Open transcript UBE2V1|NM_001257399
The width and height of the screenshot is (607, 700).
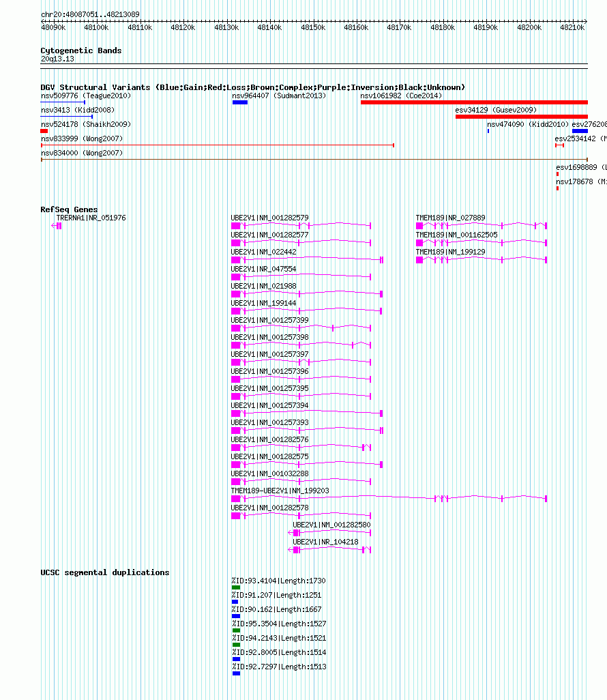(x=269, y=320)
